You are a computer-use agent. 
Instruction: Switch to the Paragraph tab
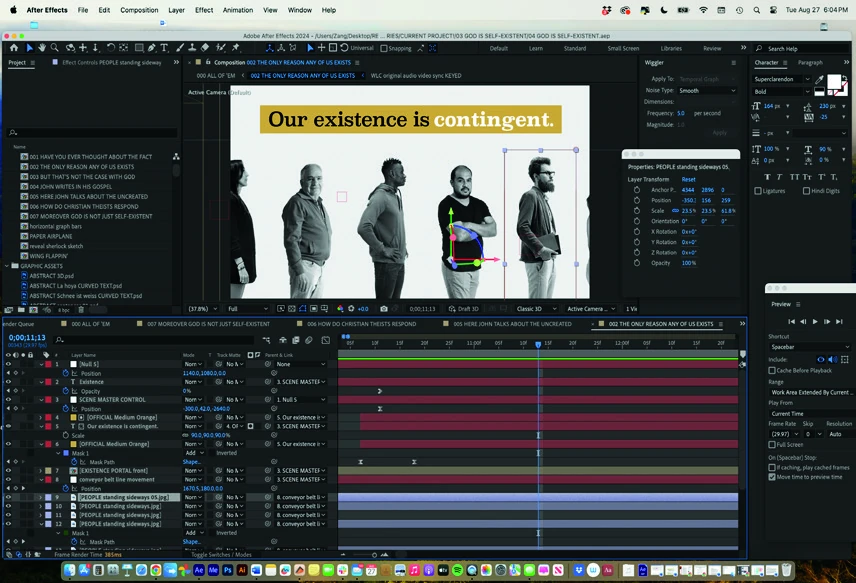[x=810, y=63]
